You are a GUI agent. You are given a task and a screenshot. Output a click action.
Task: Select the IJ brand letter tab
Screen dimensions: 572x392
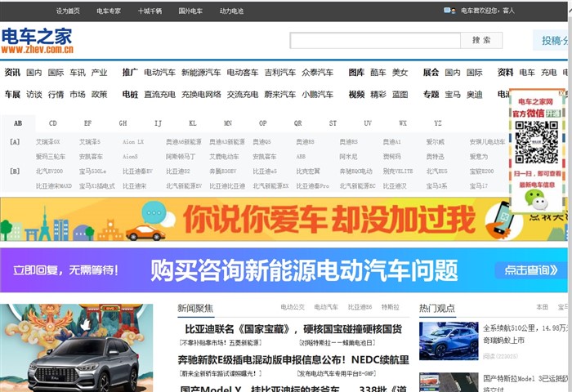(158, 123)
